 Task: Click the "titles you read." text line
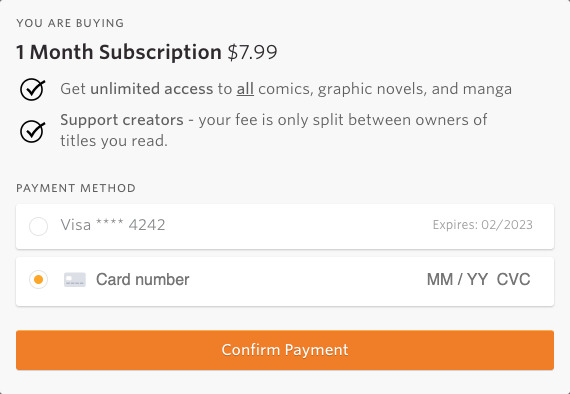[114, 141]
